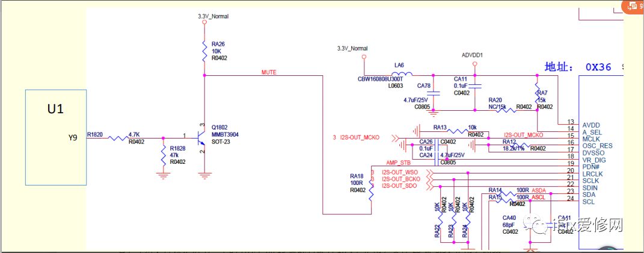The image size is (644, 253).
Task: Click the SCL pin name
Action: pos(588,202)
